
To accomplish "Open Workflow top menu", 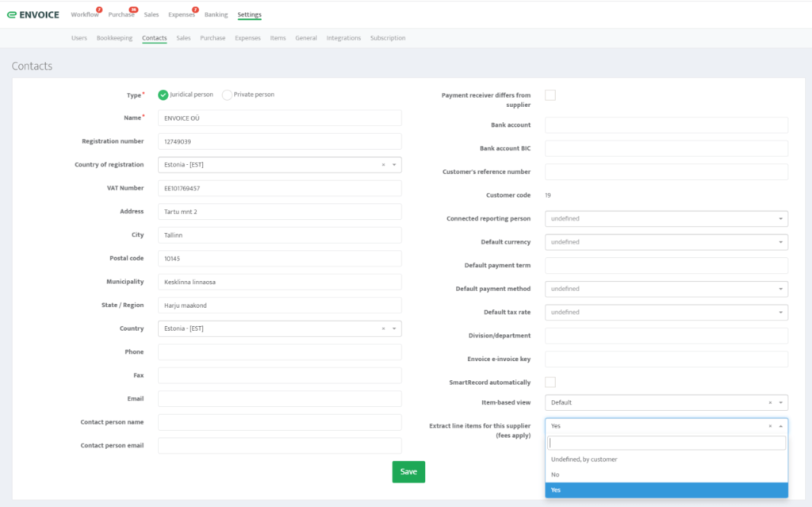I will point(84,14).
